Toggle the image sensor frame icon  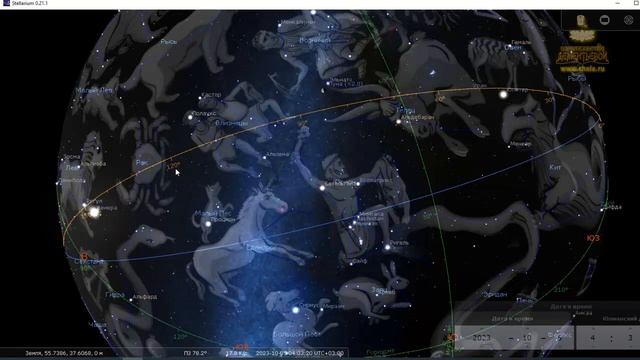pyautogui.click(x=604, y=20)
